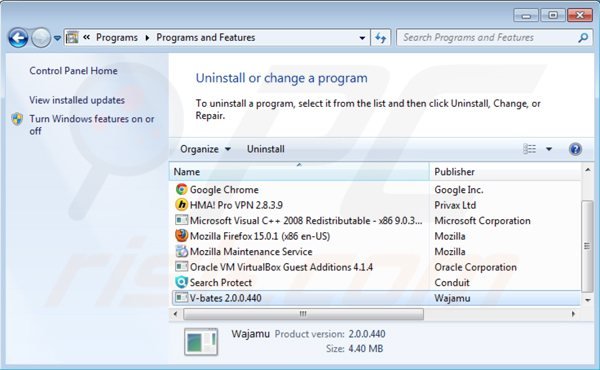Click vertical scrollbar down arrow
Image resolution: width=600 pixels, height=370 pixels.
(587, 300)
